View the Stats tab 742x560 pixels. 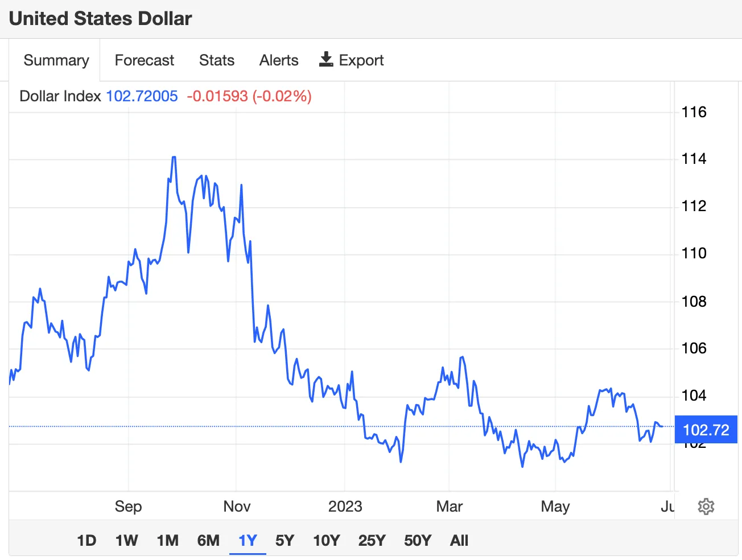[217, 60]
